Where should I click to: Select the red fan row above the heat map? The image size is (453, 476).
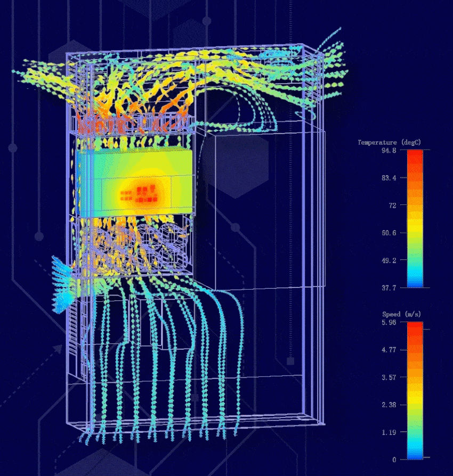131,125
